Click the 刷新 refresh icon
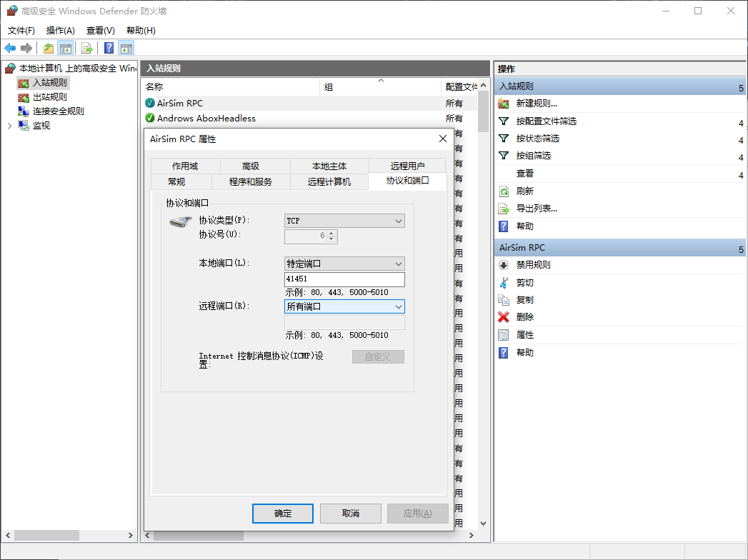Screen dimensions: 748x560 503,191
